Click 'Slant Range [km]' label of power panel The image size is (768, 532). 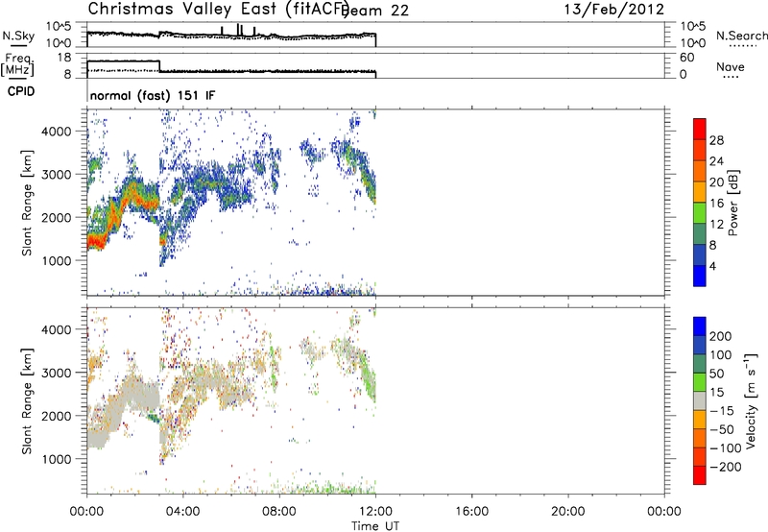(27, 203)
